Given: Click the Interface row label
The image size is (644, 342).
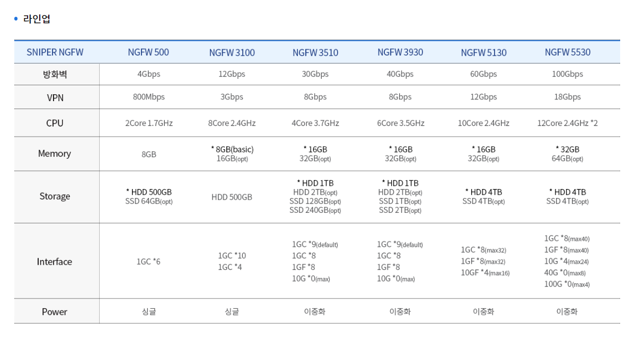Looking at the screenshot, I should pyautogui.click(x=56, y=262).
